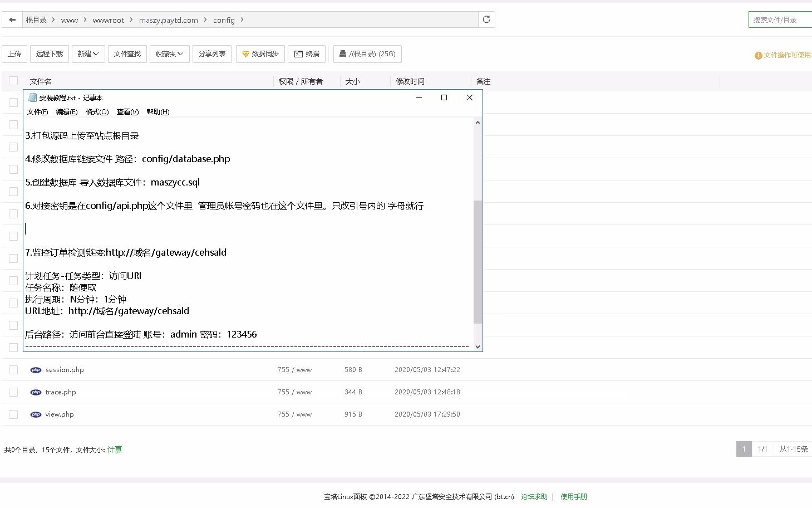Expand the 收藏夹 dropdown
812x508 pixels.
169,54
